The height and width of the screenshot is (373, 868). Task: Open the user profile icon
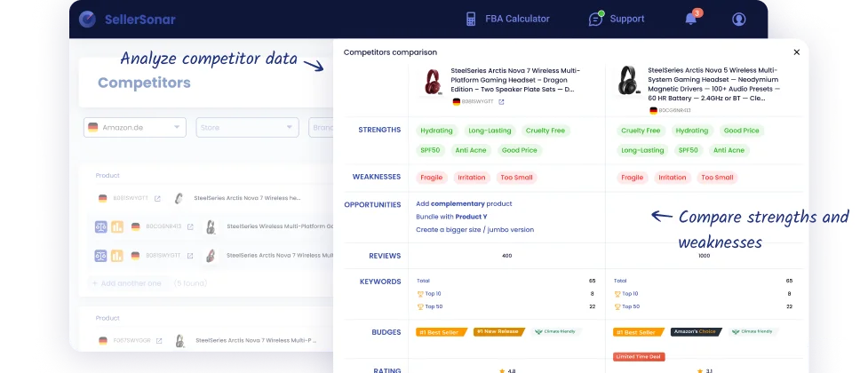pyautogui.click(x=738, y=19)
